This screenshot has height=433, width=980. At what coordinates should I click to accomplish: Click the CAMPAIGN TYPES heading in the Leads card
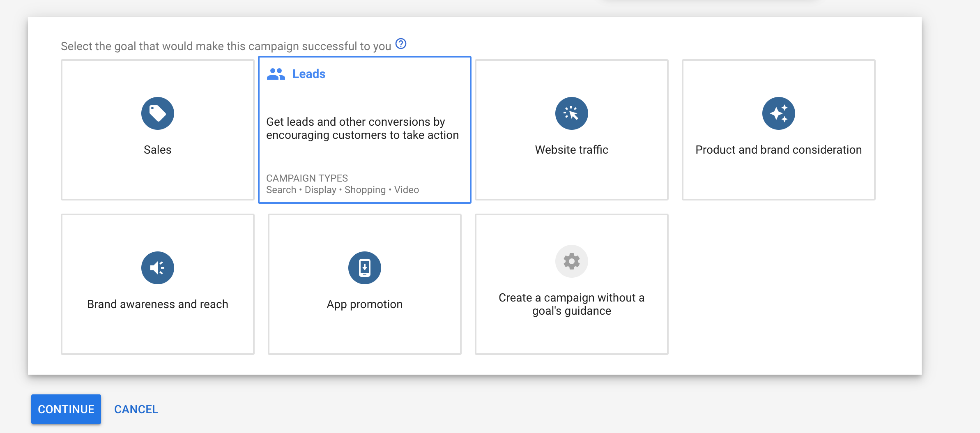click(x=307, y=178)
